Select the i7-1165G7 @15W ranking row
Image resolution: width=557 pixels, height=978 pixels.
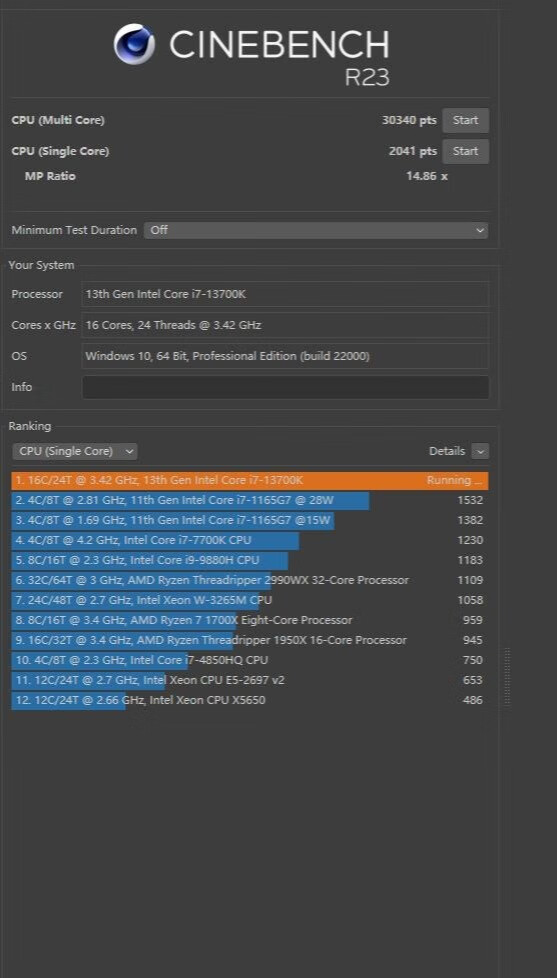[x=249, y=520]
